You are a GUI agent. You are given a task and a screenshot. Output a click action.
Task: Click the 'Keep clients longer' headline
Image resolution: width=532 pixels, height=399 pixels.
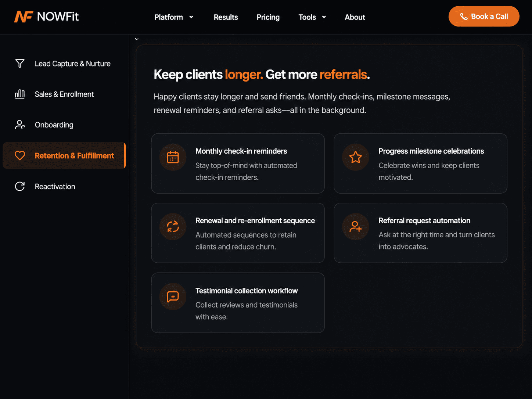tap(262, 75)
